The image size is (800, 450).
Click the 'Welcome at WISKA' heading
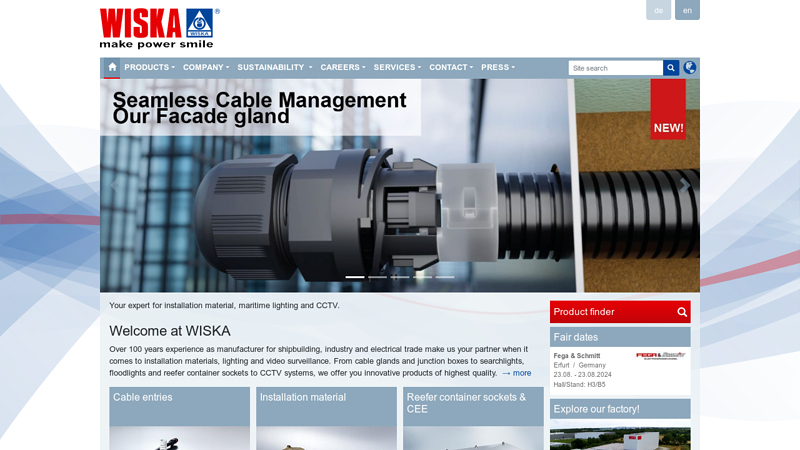click(x=170, y=331)
